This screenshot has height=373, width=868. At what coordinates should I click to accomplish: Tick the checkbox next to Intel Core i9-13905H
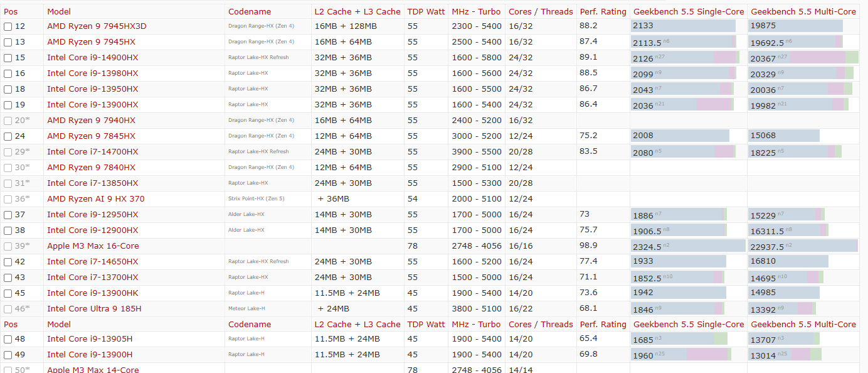(x=8, y=338)
